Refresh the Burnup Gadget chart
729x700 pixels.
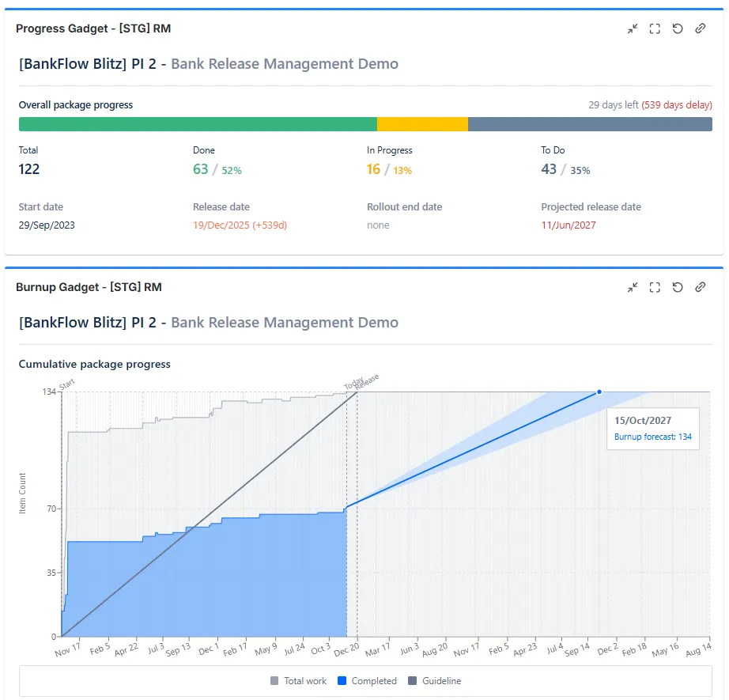coord(678,287)
